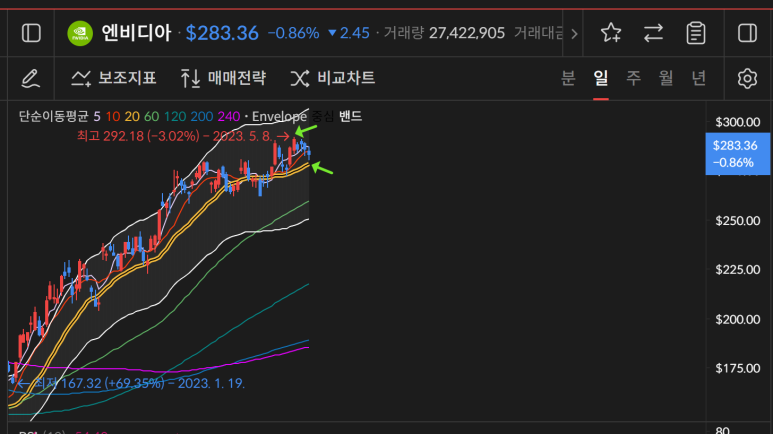Select moving average period 240
773x434 pixels.
point(229,116)
